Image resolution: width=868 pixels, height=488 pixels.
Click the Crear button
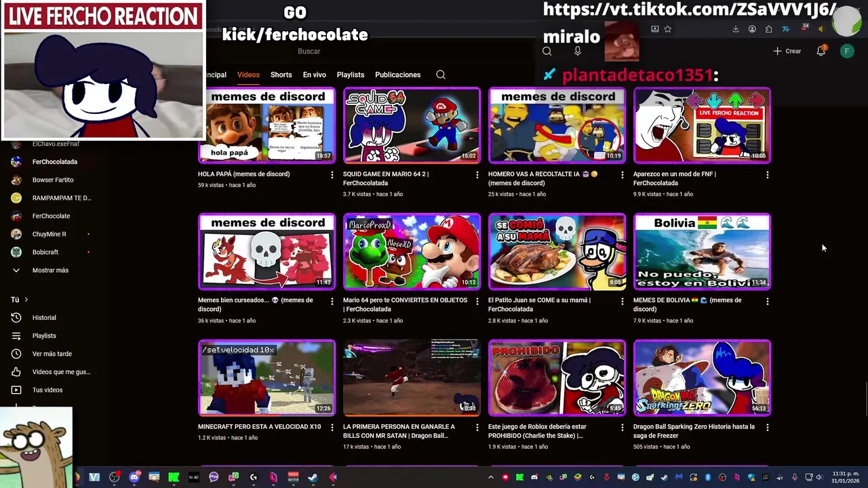pyautogui.click(x=787, y=51)
